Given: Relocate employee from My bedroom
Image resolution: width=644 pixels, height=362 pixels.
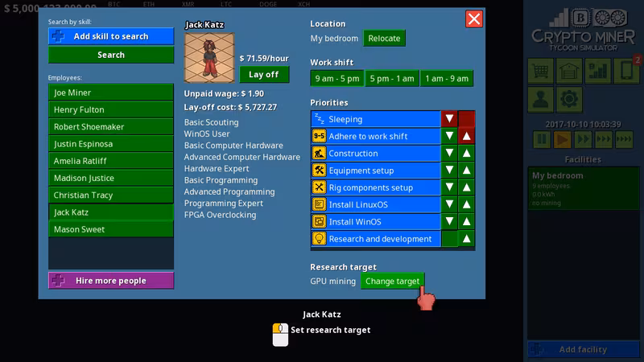Looking at the screenshot, I should 384,38.
